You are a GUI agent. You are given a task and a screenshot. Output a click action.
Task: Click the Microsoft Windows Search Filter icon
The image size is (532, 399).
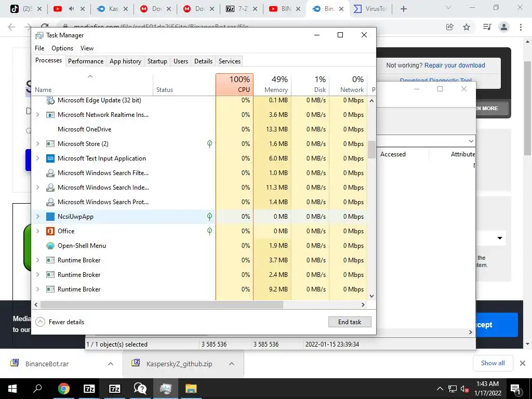(x=50, y=173)
